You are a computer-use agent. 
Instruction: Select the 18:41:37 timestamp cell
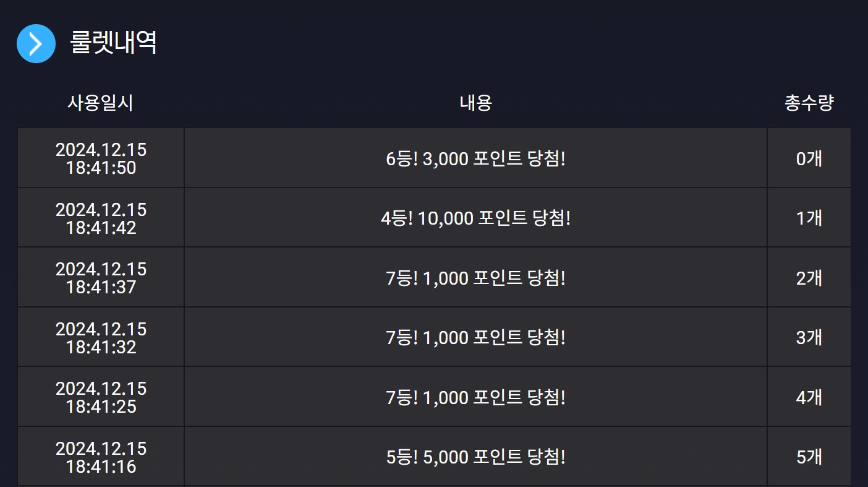[x=101, y=278]
